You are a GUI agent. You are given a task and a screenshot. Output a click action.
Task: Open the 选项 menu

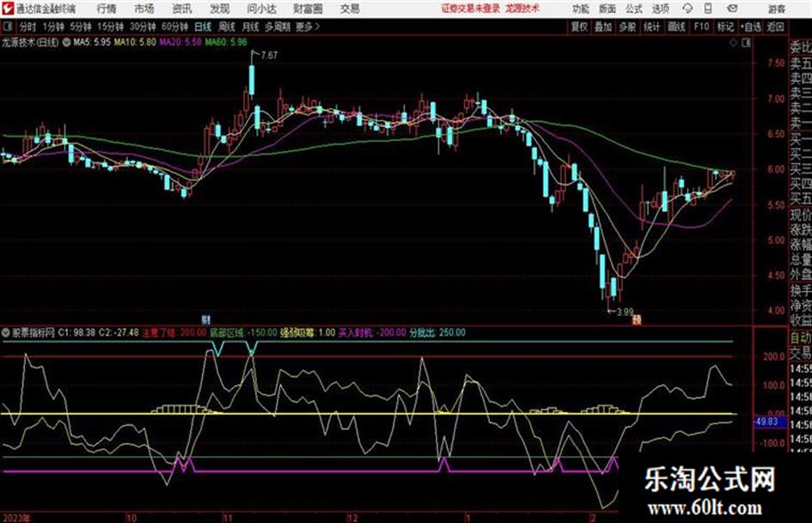click(x=660, y=9)
